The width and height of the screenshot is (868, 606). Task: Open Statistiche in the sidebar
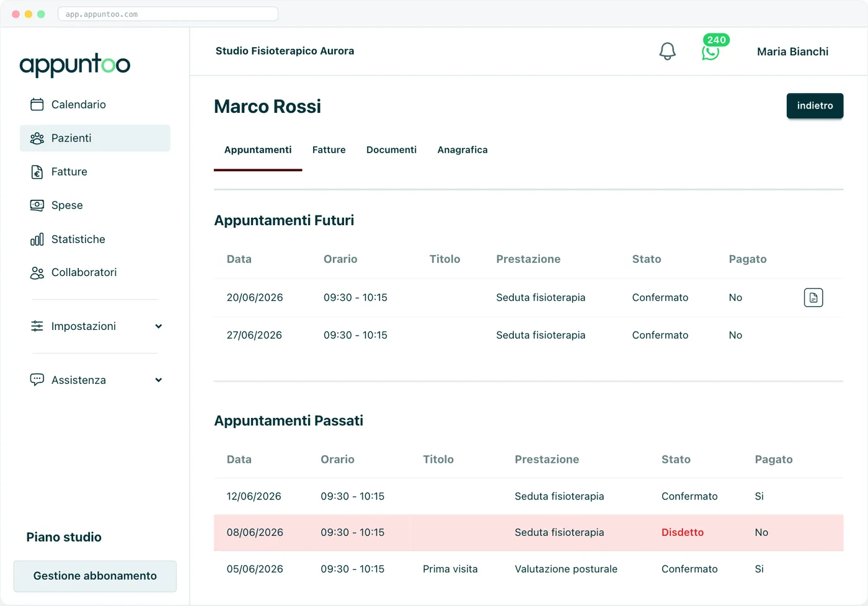[x=95, y=239]
